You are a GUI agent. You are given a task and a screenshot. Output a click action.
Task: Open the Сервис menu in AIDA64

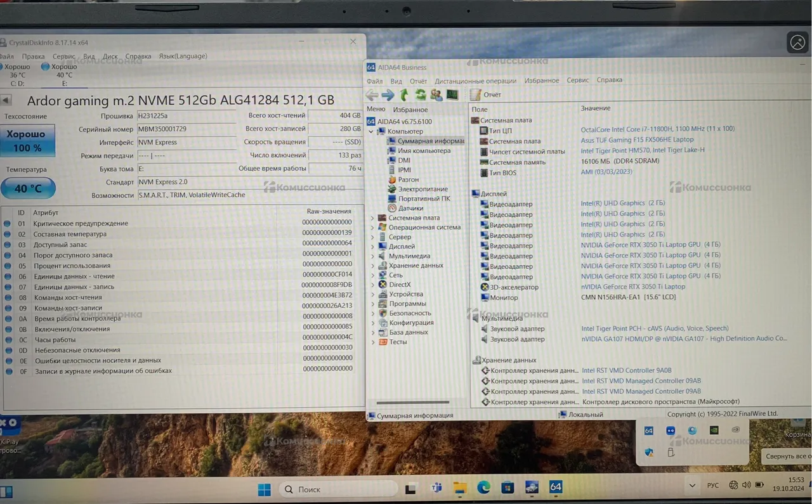(577, 81)
